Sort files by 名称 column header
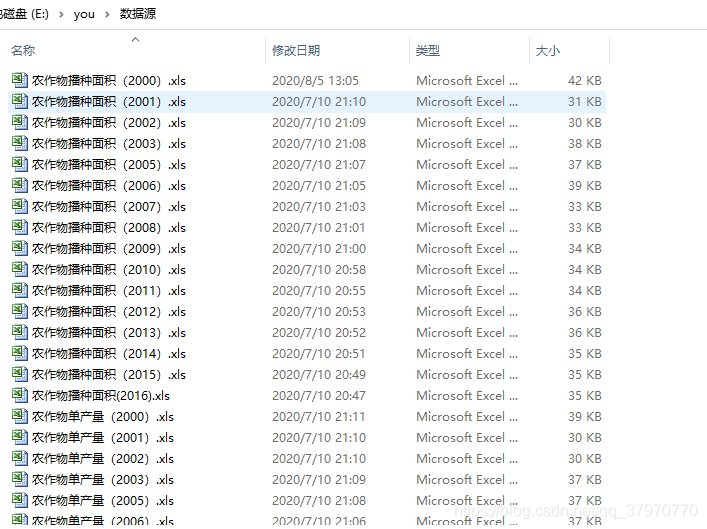This screenshot has width=707, height=529. [23, 51]
